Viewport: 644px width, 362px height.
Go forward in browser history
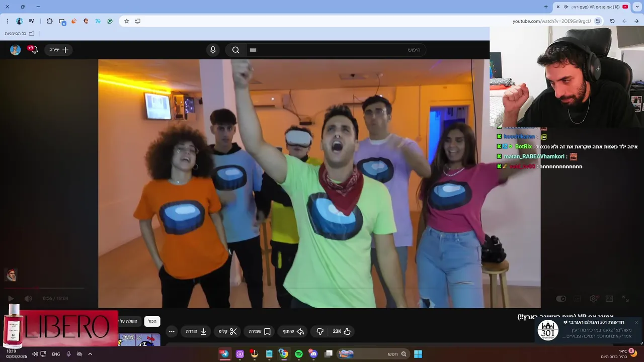624,21
